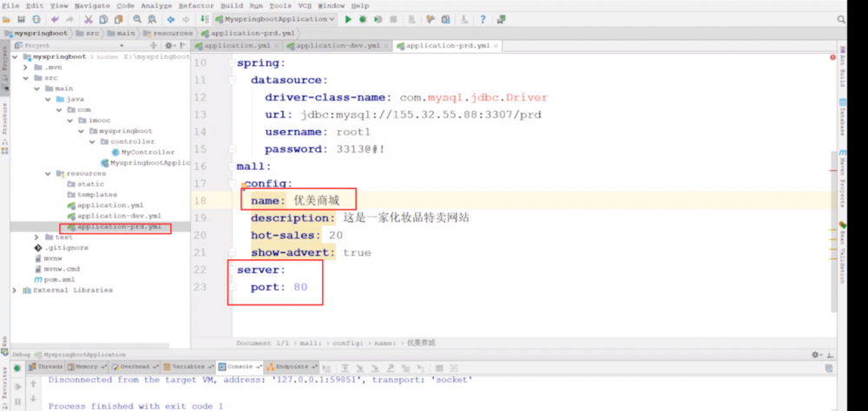Navigate Forward with the gray arrow

186,19
